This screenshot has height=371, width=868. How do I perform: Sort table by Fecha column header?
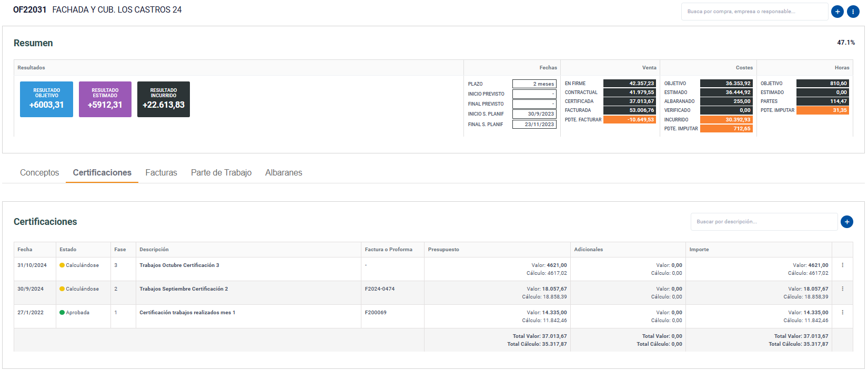(x=25, y=250)
